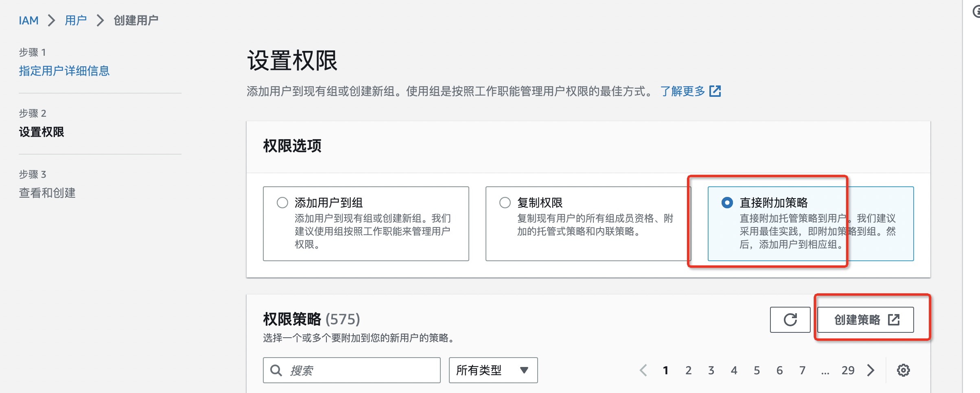The width and height of the screenshot is (980, 393).
Task: Click the pagination ellipsis to expand pages
Action: (825, 371)
